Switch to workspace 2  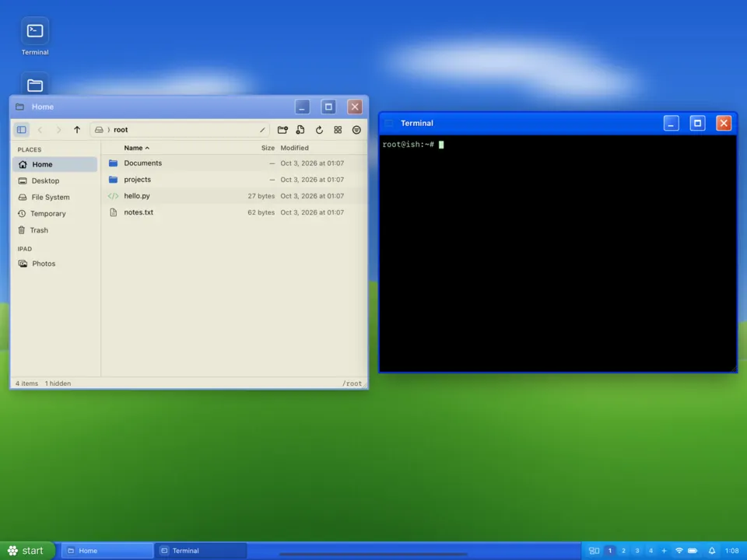pos(623,551)
